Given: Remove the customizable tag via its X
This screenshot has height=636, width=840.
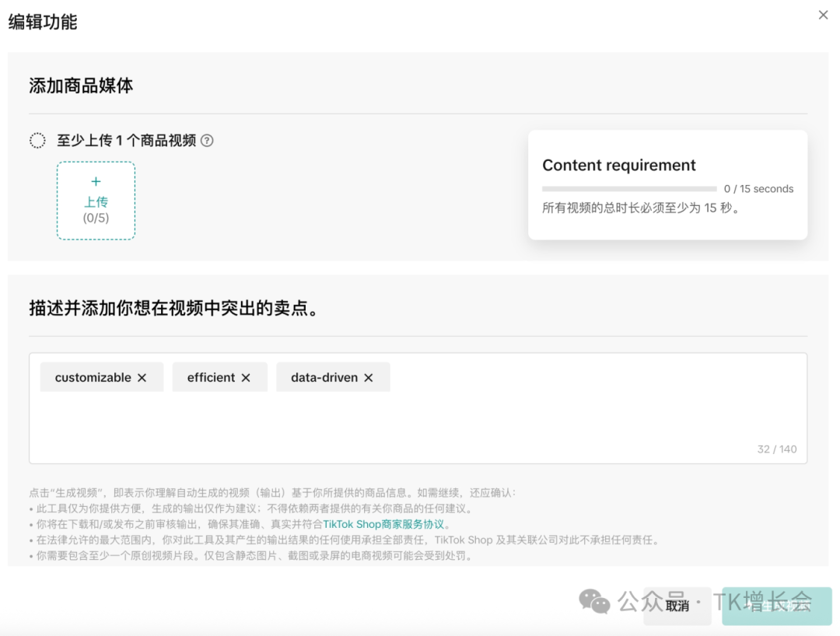Looking at the screenshot, I should 142,378.
